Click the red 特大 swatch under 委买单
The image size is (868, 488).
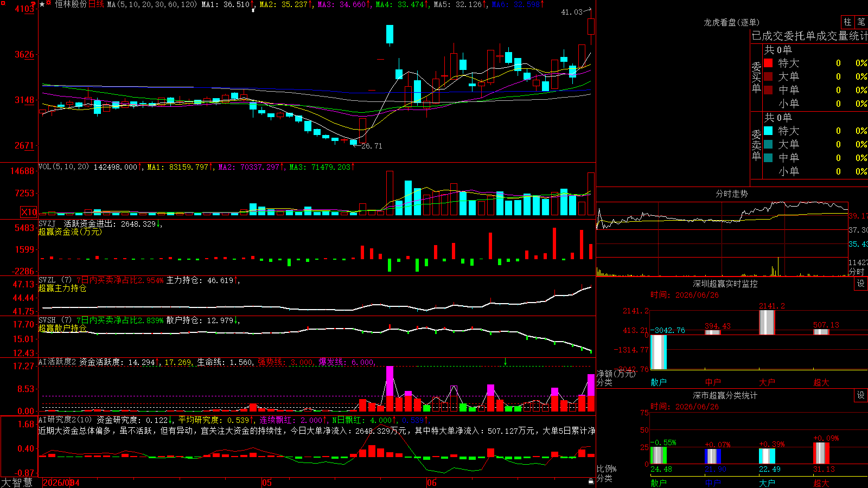[x=768, y=63]
